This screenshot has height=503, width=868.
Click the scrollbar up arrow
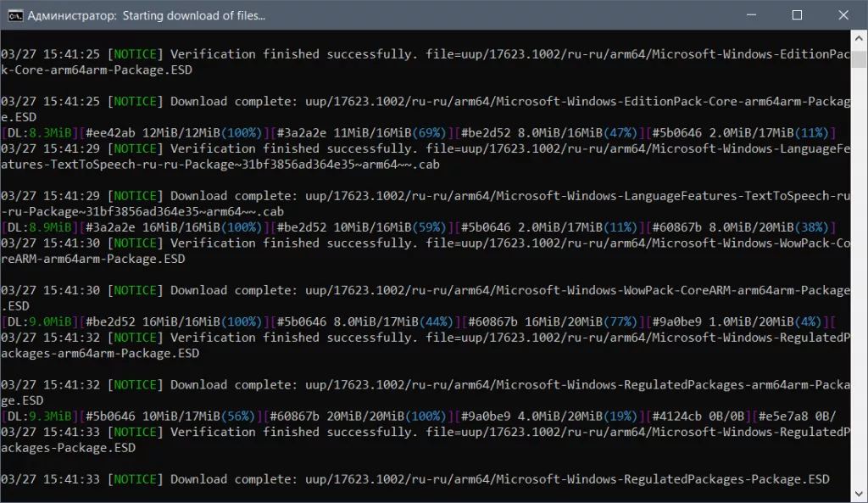859,38
